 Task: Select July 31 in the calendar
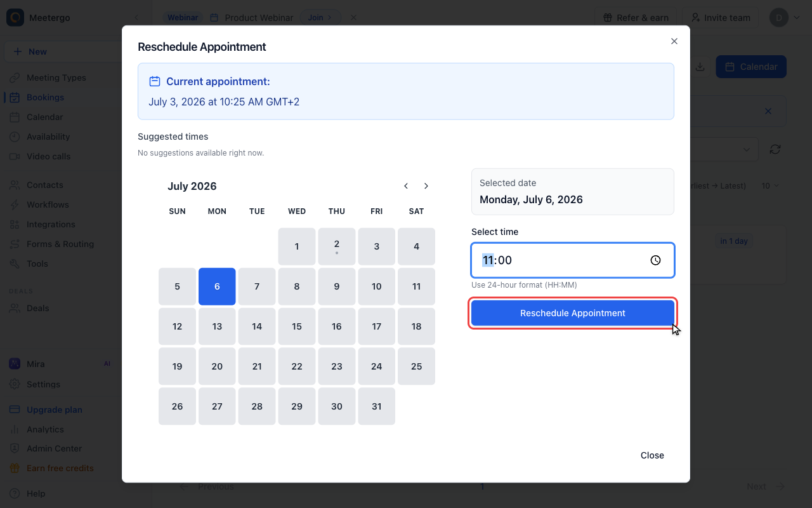pyautogui.click(x=377, y=406)
